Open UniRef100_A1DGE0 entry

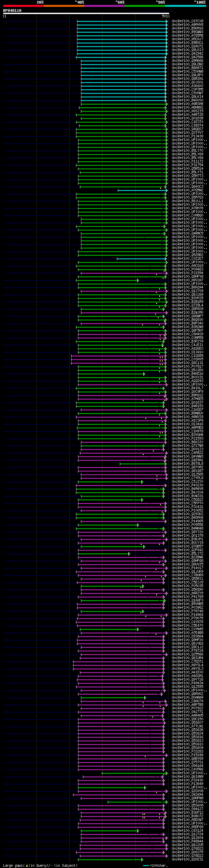(x=187, y=348)
